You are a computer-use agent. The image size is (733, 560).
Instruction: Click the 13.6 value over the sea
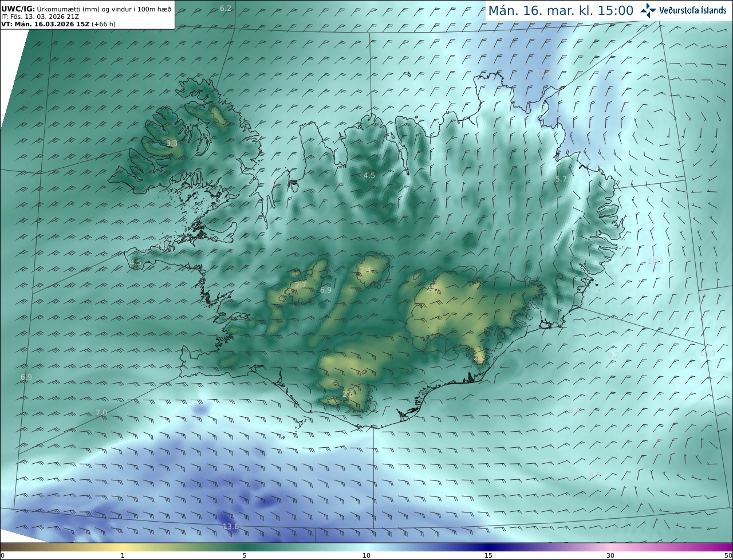pyautogui.click(x=230, y=526)
